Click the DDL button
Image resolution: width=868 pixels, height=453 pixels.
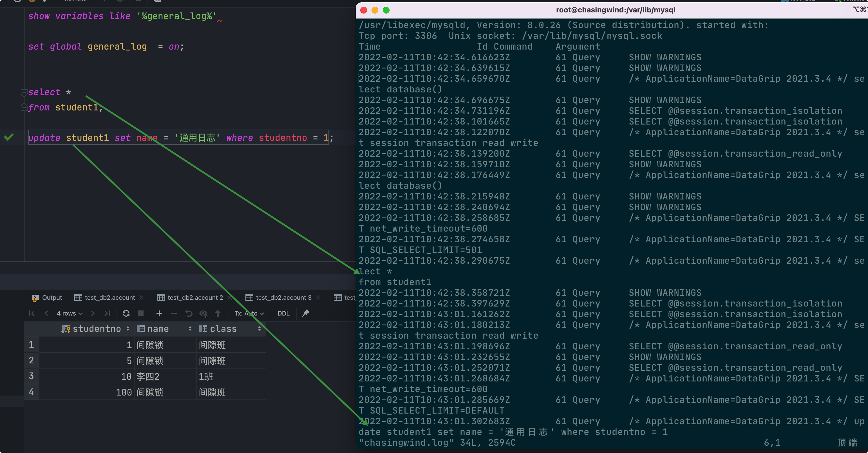click(x=283, y=313)
